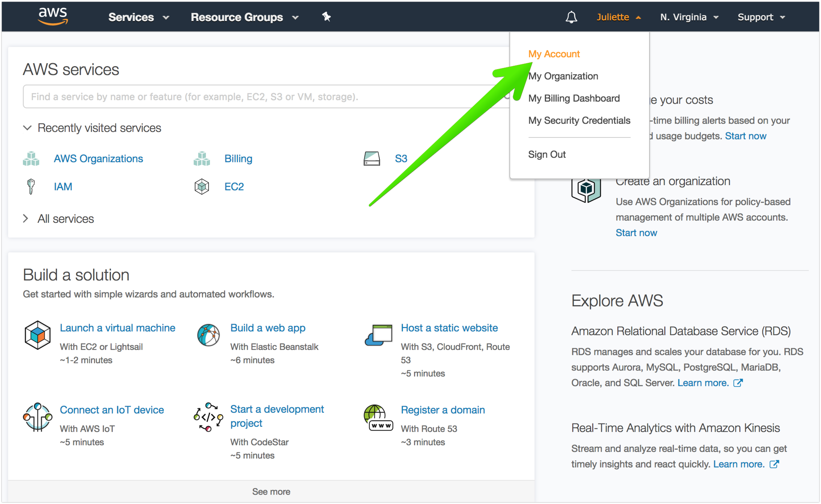Click the Connect an IoT device icon
Image resolution: width=821 pixels, height=504 pixels.
coord(38,417)
